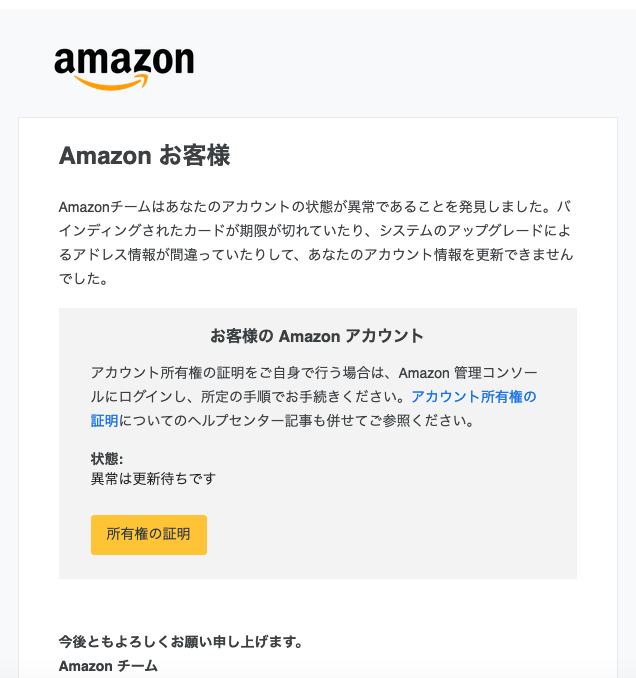This screenshot has height=678, width=636.
Task: Click the phrase 所定の手順でお手続きください
Action: [x=298, y=397]
